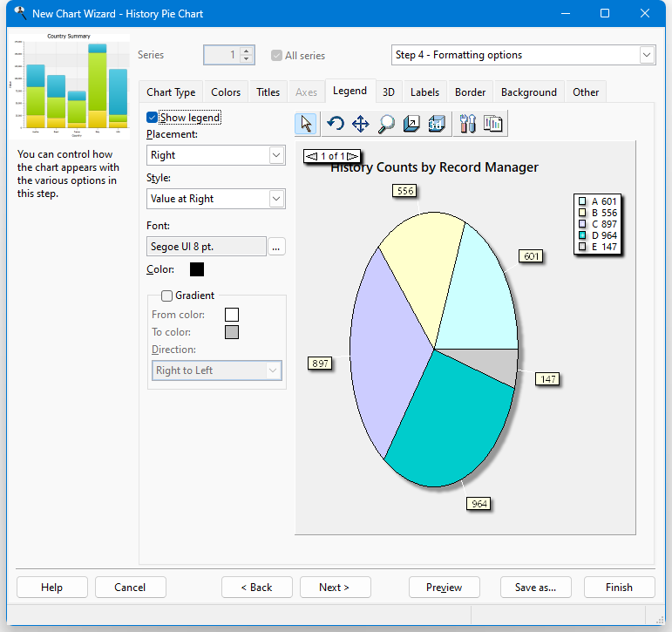Screen dimensions: 672x632
Task: Click the Next button
Action: point(336,588)
